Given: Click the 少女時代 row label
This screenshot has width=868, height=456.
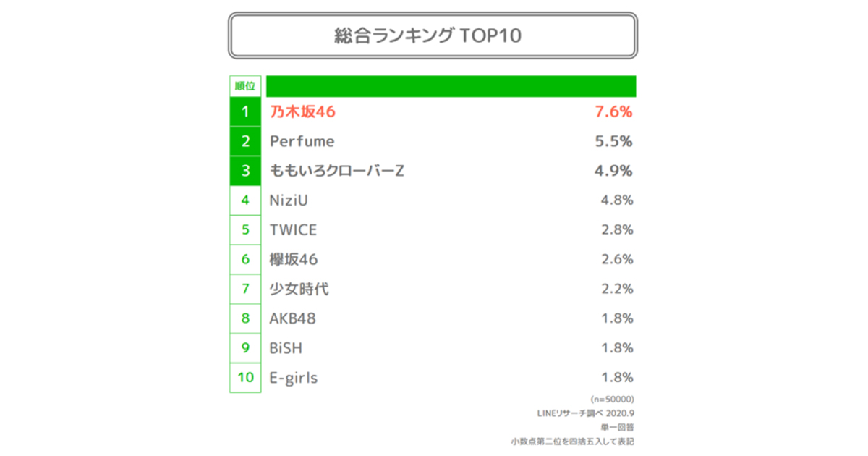Looking at the screenshot, I should tap(299, 290).
